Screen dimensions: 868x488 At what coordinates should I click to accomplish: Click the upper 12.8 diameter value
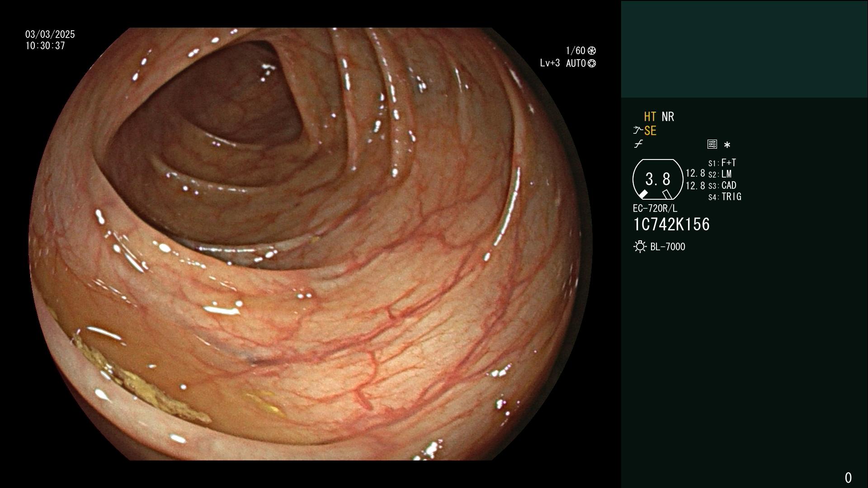tap(695, 173)
